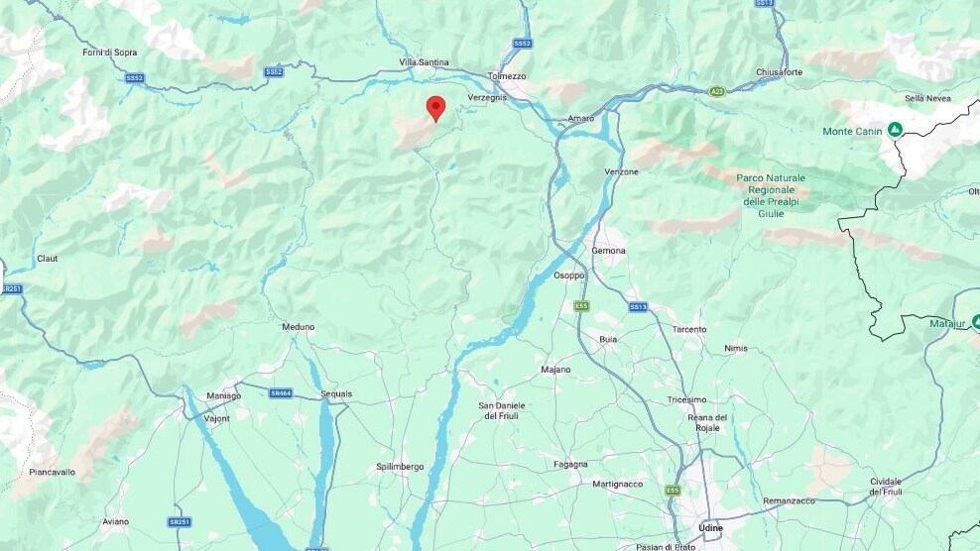Click the Maniago town label
The image size is (980, 551).
click(224, 396)
